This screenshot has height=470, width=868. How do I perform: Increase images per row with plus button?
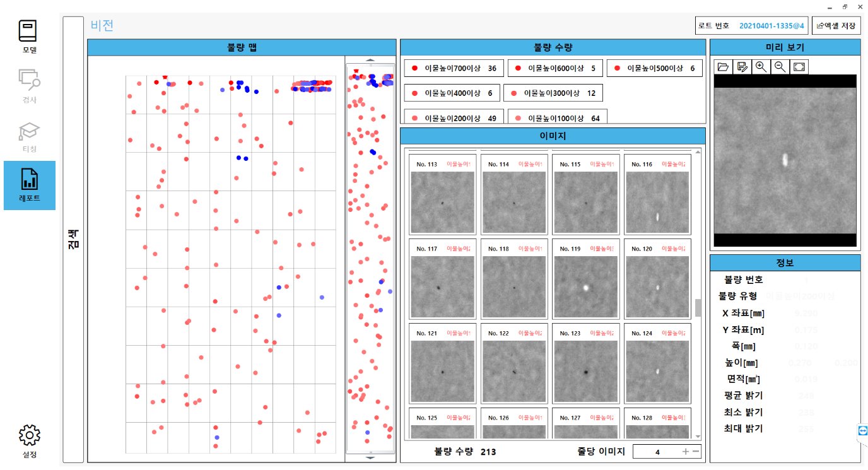[685, 452]
